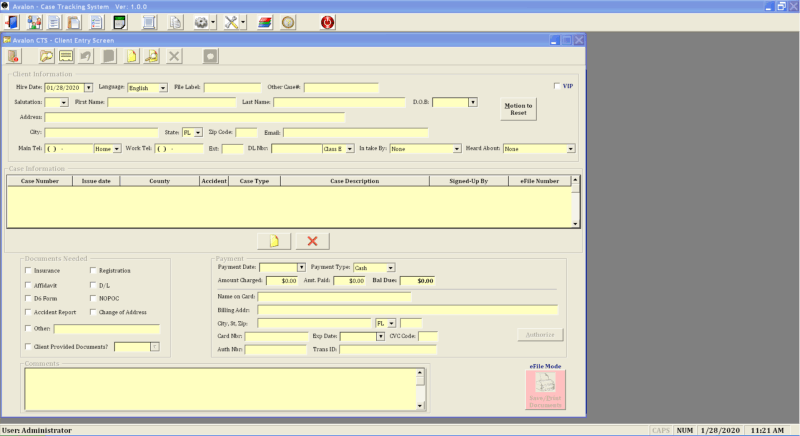The height and width of the screenshot is (436, 800).
Task: Click into the First Name field
Action: click(172, 102)
